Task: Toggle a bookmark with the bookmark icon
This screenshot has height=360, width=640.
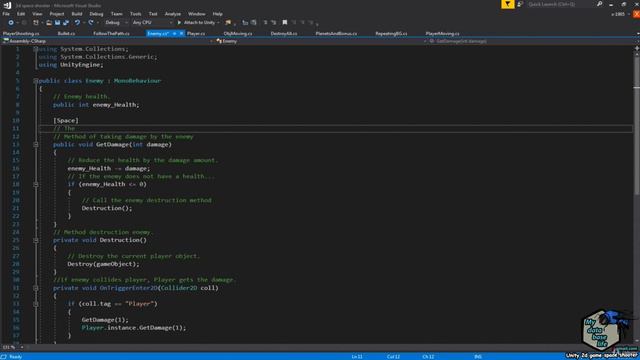Action: pyautogui.click(x=284, y=22)
